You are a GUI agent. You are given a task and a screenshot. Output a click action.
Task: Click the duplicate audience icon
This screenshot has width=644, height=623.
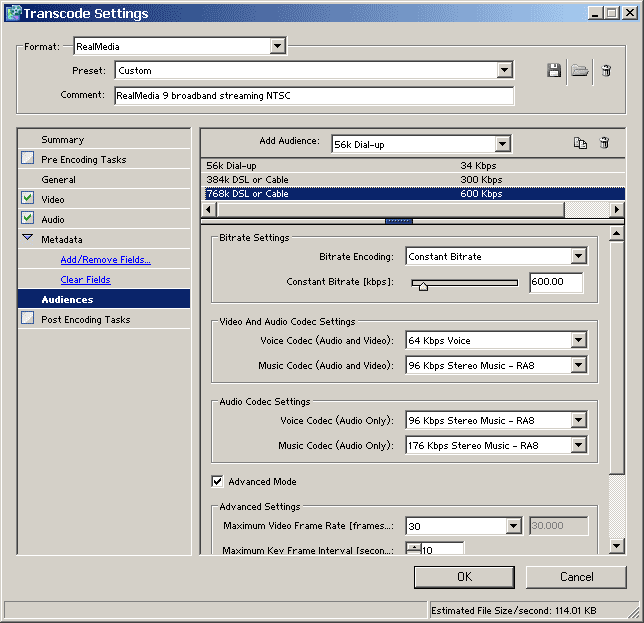pyautogui.click(x=580, y=143)
